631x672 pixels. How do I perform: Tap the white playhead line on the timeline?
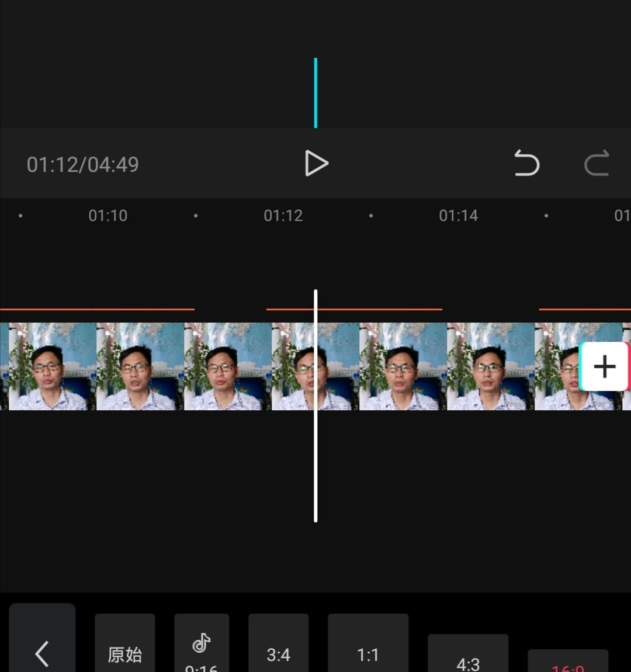[x=315, y=406]
